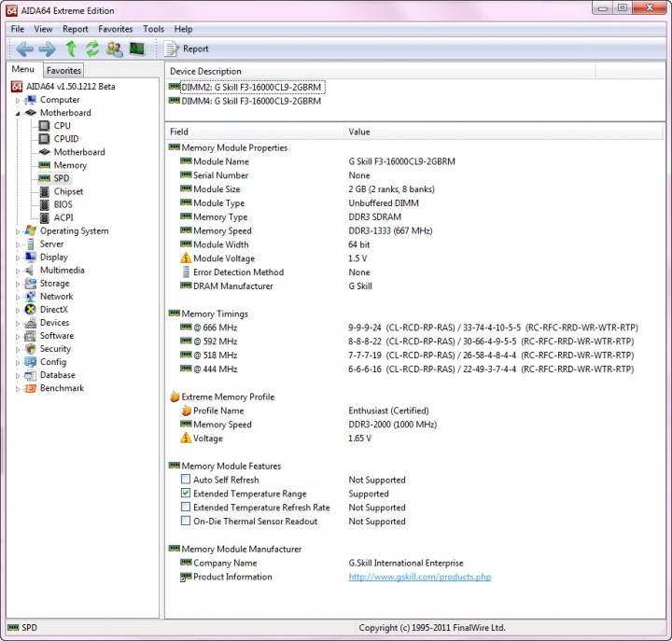The height and width of the screenshot is (641, 672).
Task: Select the CPUID tree entry
Action: coord(66,139)
